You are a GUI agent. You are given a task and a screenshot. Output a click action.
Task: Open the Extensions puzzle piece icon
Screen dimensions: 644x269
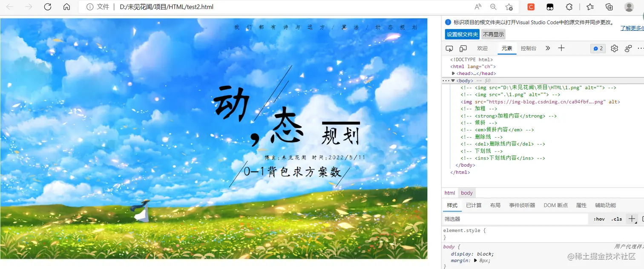(569, 7)
